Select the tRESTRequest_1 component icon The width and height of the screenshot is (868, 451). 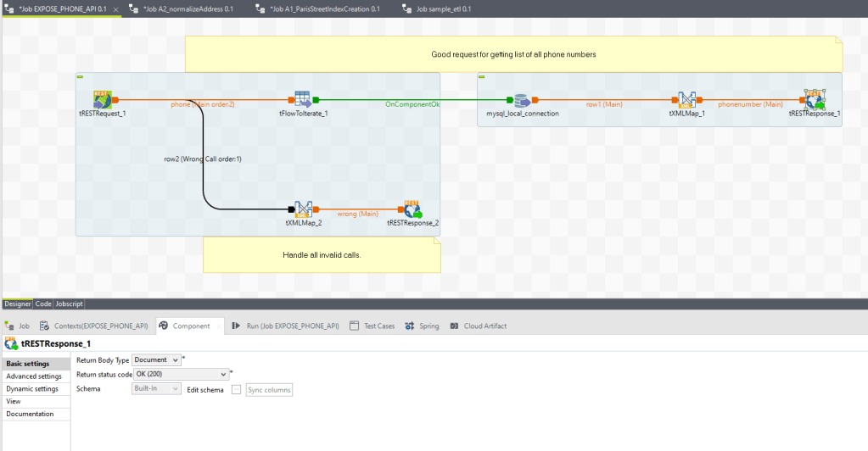click(102, 100)
